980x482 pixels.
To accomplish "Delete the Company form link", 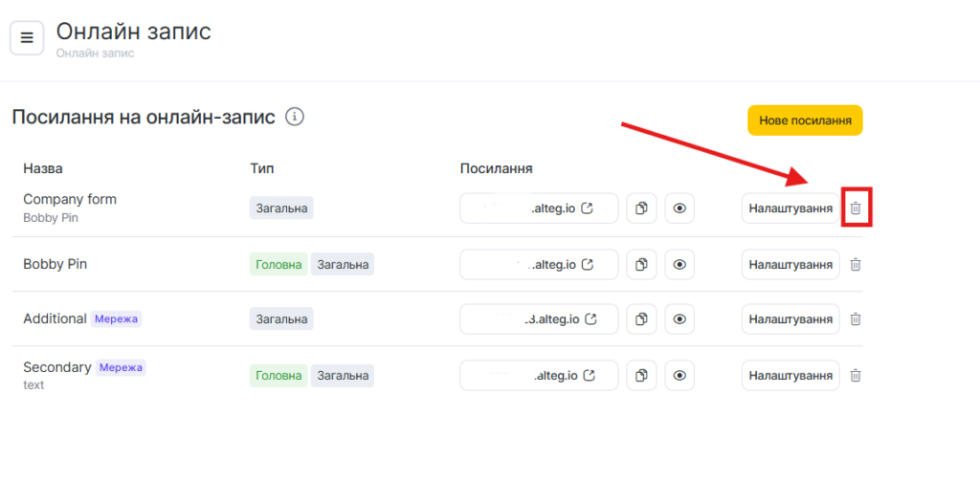I will click(857, 208).
